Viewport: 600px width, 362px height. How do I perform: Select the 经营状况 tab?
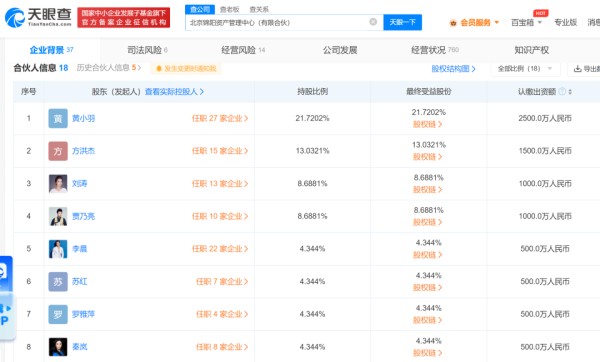435,50
